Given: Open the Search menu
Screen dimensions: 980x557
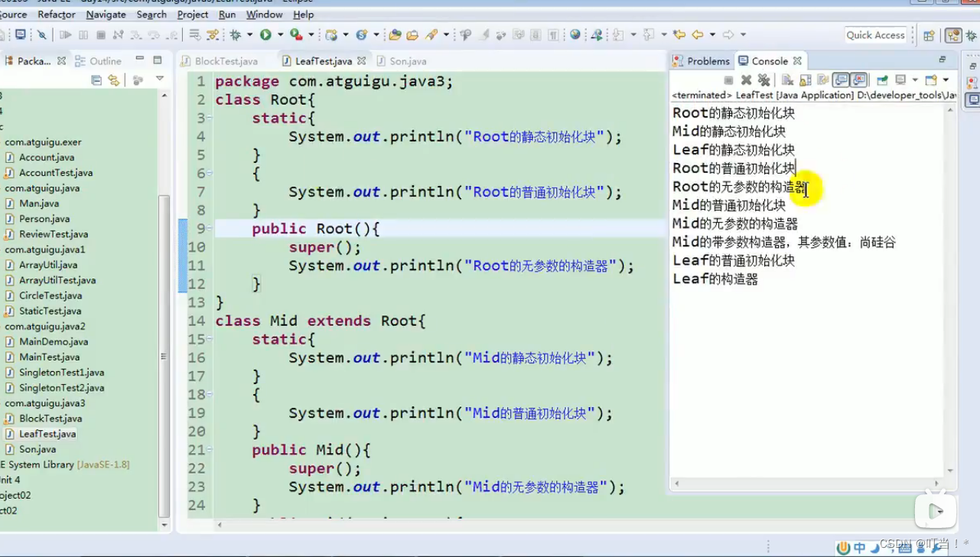Looking at the screenshot, I should 151,15.
